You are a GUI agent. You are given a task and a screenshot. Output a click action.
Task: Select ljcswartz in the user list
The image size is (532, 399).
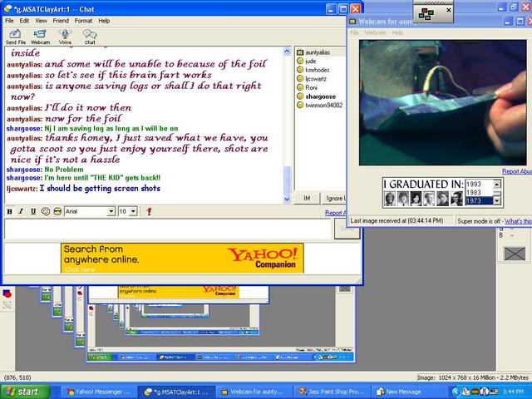click(x=316, y=79)
